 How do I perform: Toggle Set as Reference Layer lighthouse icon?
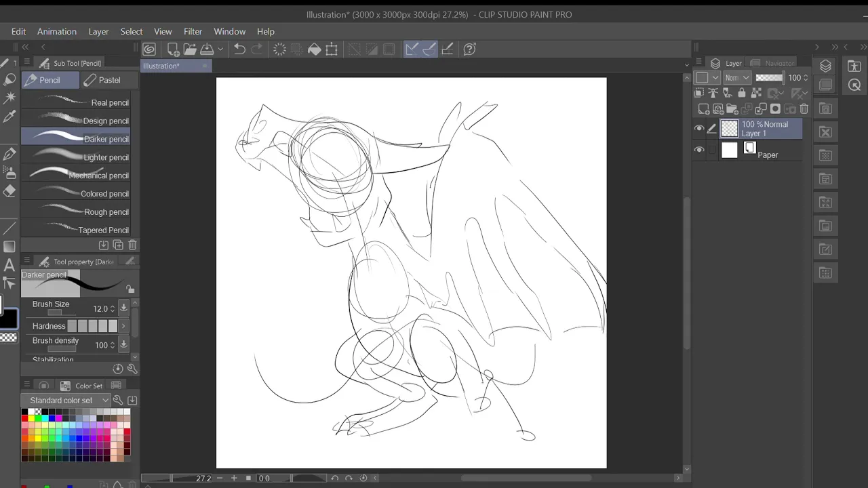click(x=713, y=93)
